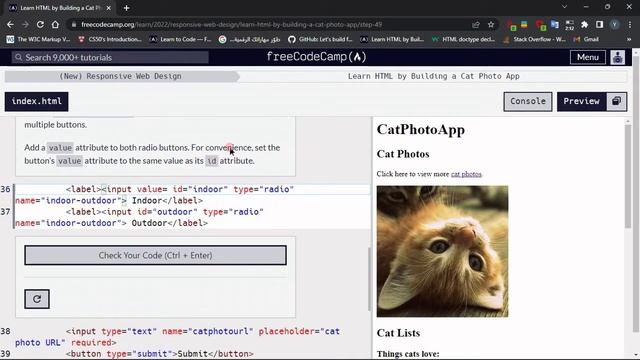
Task: Open the Stack Overflow bookmark
Action: (535, 39)
